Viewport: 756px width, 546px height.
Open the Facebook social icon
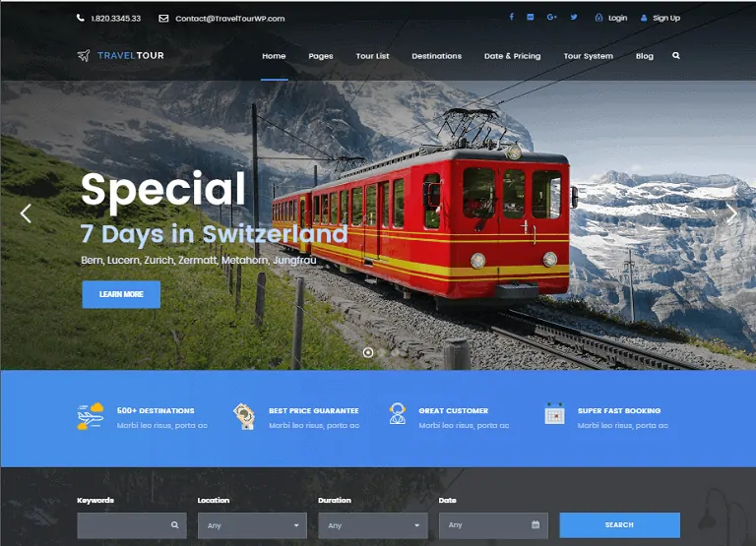[x=512, y=17]
